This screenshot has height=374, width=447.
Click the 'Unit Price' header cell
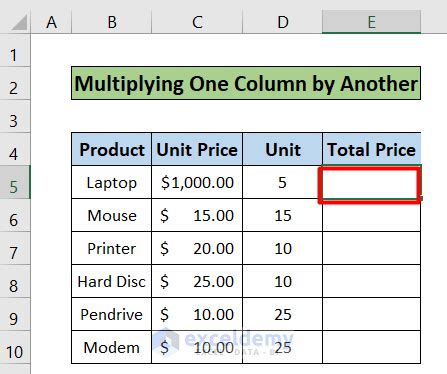tap(197, 149)
